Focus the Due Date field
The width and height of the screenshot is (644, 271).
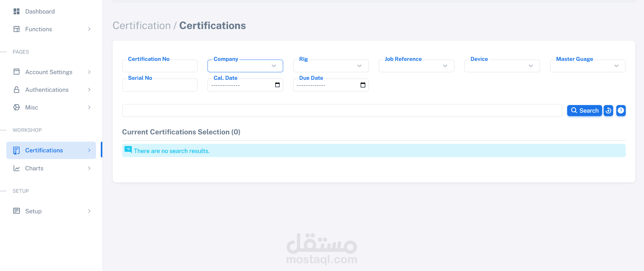[x=331, y=85]
